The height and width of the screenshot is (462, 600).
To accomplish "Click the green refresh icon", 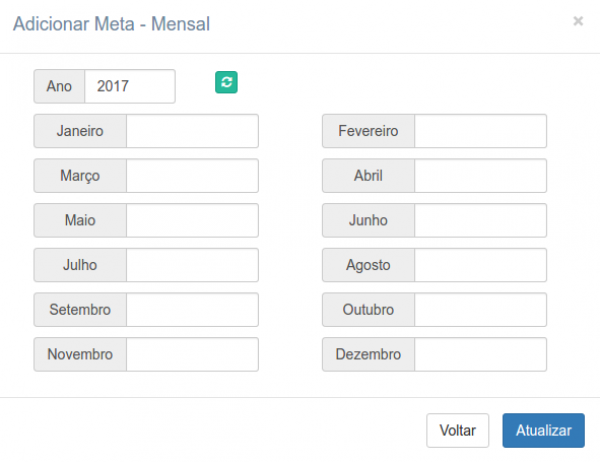I will click(x=227, y=83).
